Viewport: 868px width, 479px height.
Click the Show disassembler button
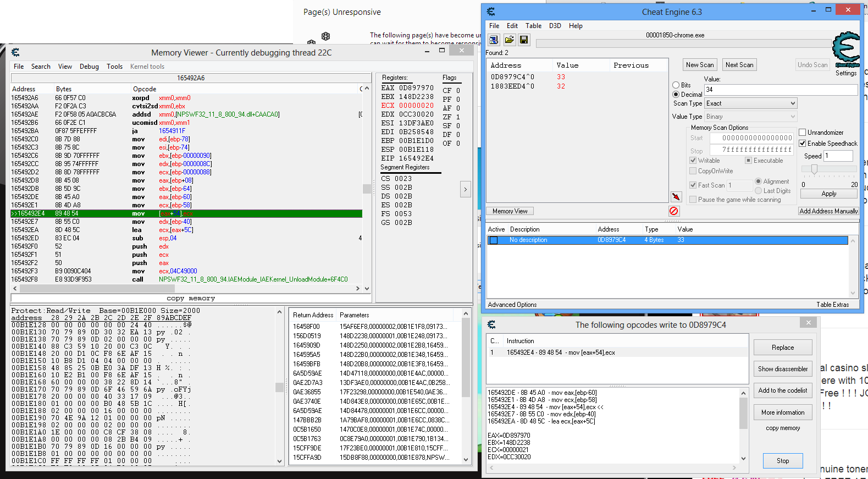[783, 369]
